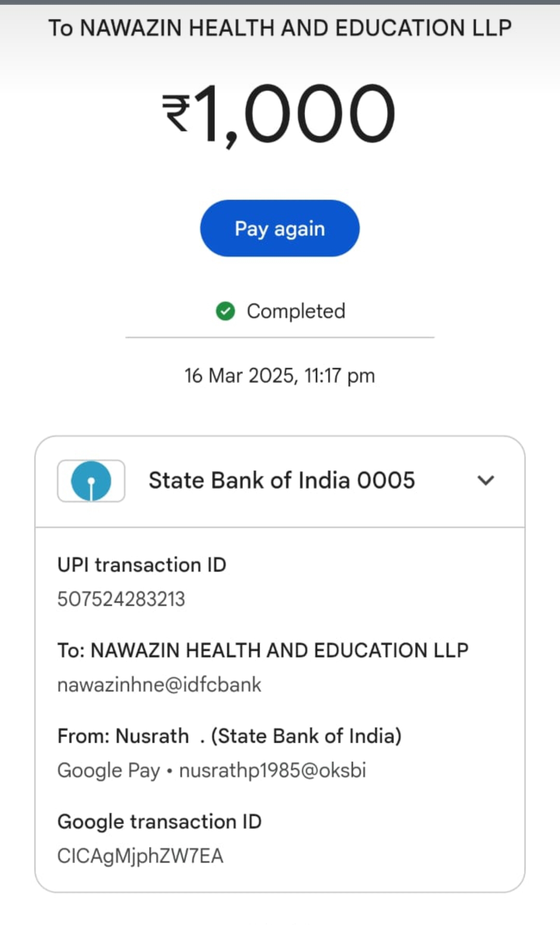The height and width of the screenshot is (925, 560).
Task: Tap the Google Pay text in sender details
Action: pyautogui.click(x=108, y=770)
